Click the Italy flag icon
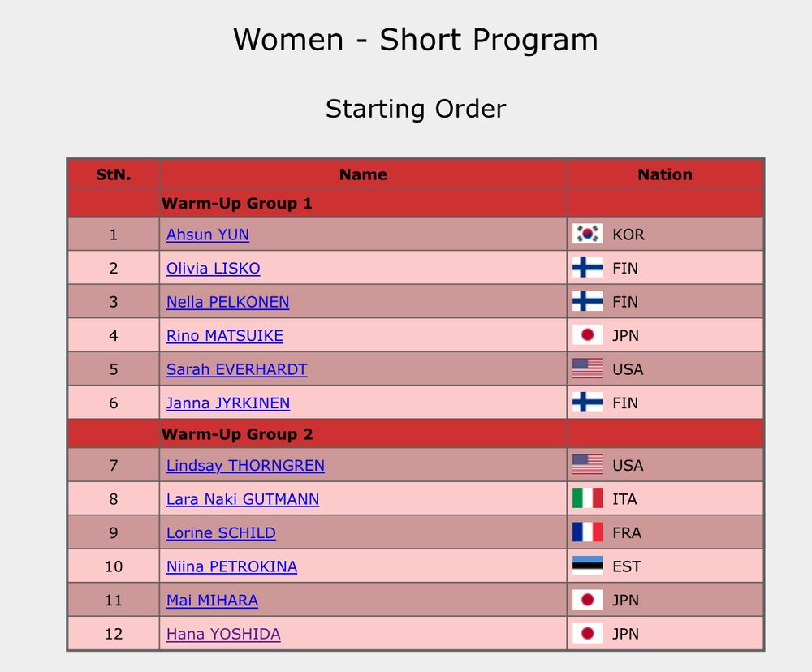This screenshot has height=672, width=812. tap(587, 498)
